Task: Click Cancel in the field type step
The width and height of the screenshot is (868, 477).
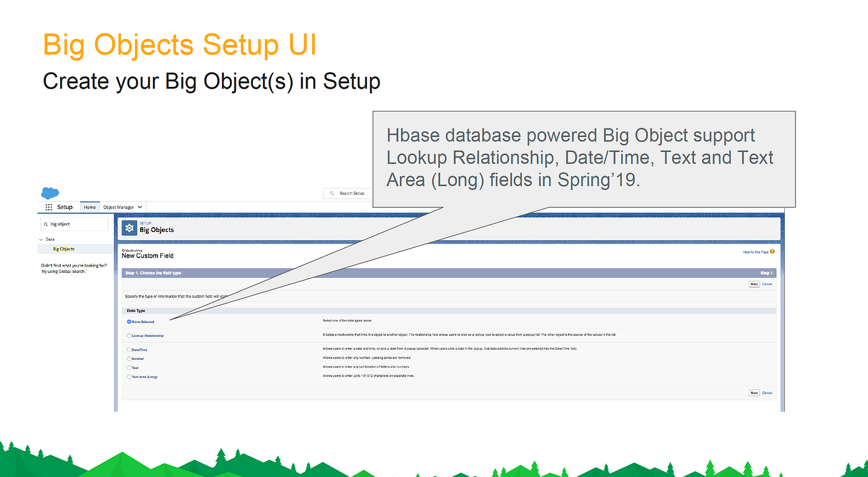Action: pyautogui.click(x=768, y=283)
